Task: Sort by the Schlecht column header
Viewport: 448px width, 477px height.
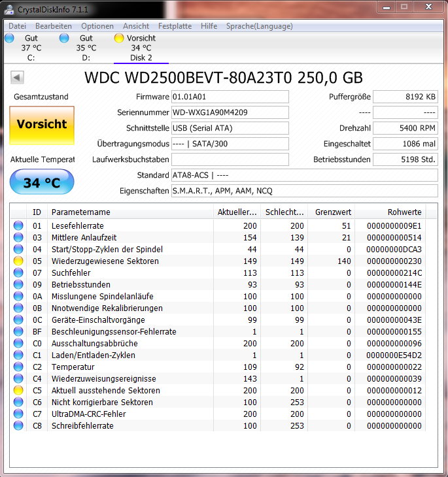Action: tap(284, 212)
